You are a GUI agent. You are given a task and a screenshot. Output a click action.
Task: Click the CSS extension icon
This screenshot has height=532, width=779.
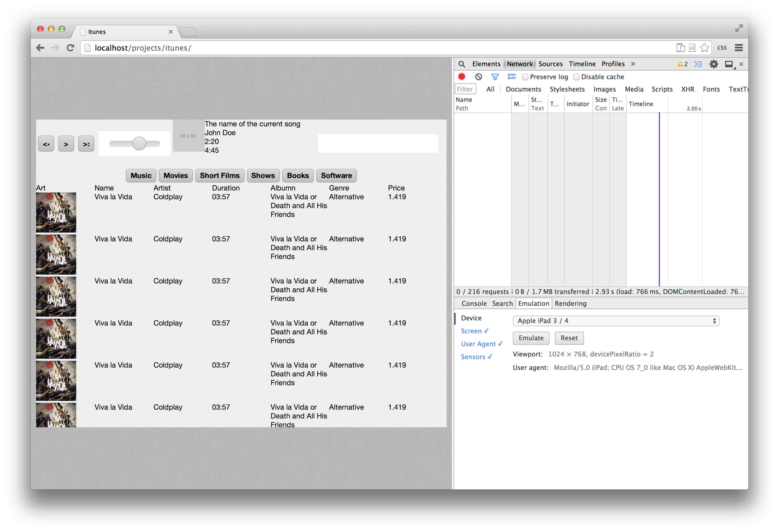[x=722, y=48]
